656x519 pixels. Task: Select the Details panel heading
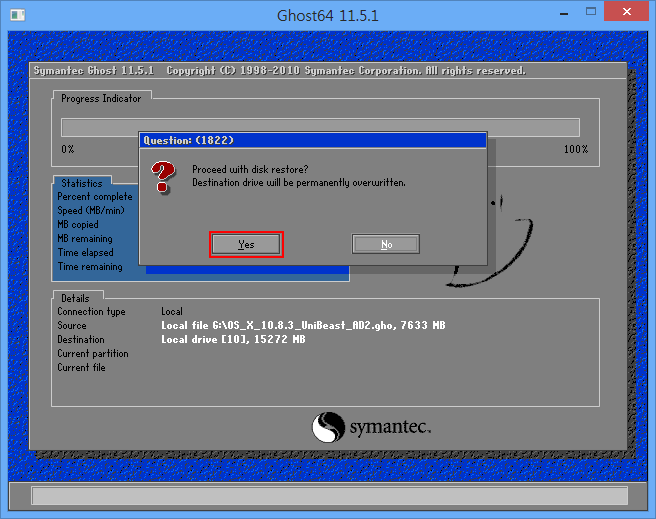point(75,298)
